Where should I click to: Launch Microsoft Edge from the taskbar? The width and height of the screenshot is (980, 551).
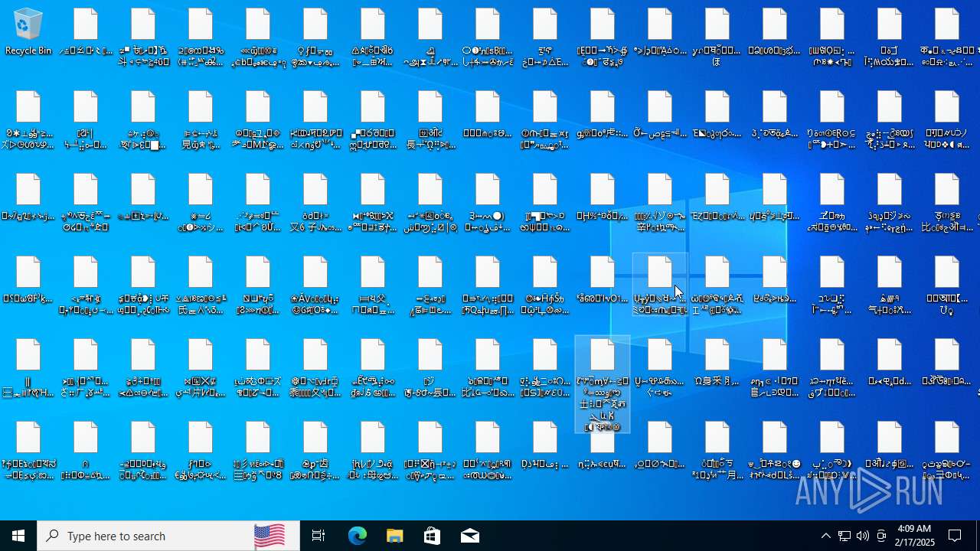[x=357, y=536]
